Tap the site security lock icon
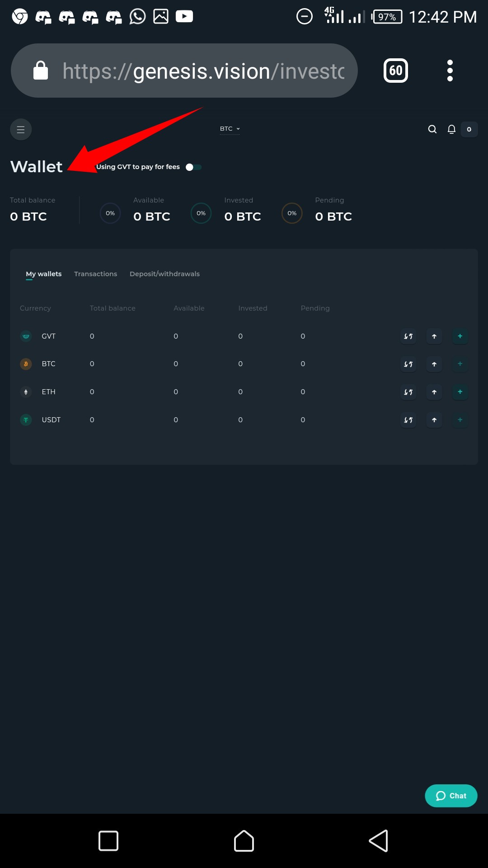Viewport: 488px width, 868px height. tap(41, 71)
